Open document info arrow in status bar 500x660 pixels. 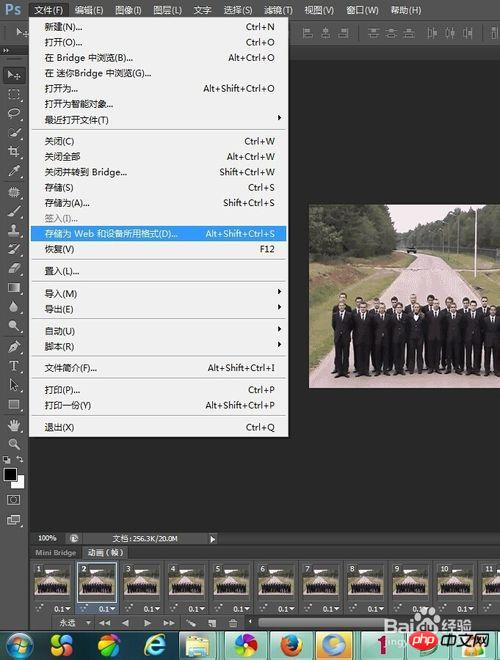pyautogui.click(x=213, y=538)
